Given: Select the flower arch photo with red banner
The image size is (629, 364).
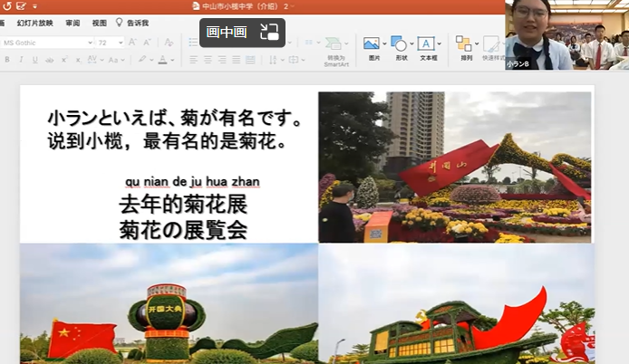Looking at the screenshot, I should tap(454, 168).
